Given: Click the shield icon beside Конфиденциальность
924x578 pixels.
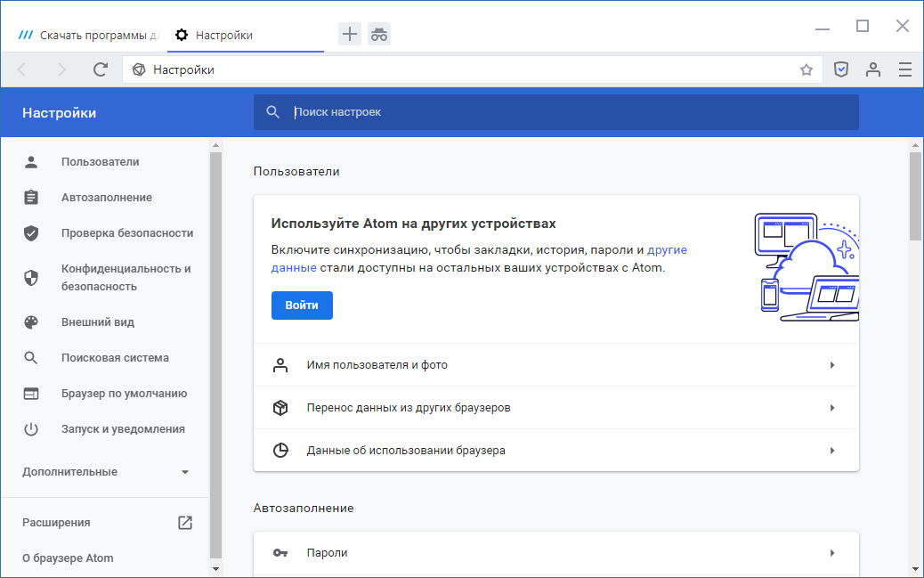Looking at the screenshot, I should pos(31,277).
